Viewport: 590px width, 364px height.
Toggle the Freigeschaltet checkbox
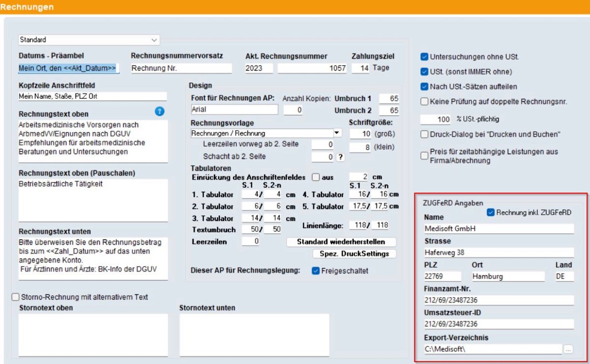[316, 271]
